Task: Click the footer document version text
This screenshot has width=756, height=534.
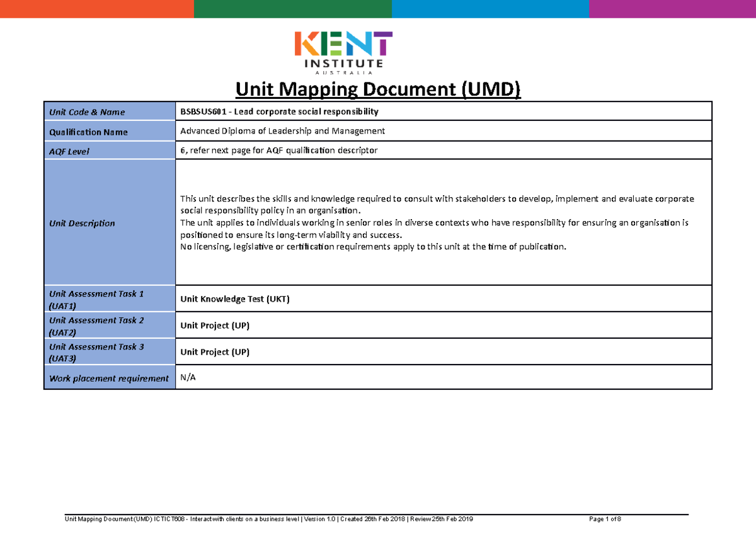Action: tap(271, 520)
